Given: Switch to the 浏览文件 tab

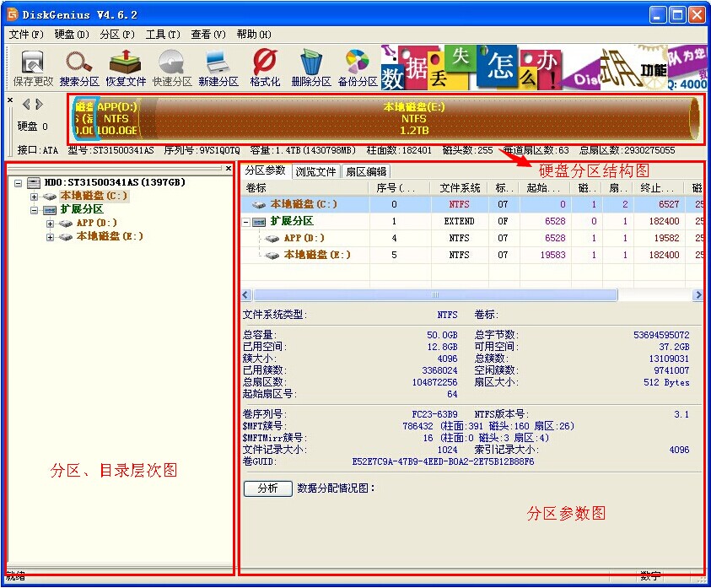Looking at the screenshot, I should click(x=316, y=171).
